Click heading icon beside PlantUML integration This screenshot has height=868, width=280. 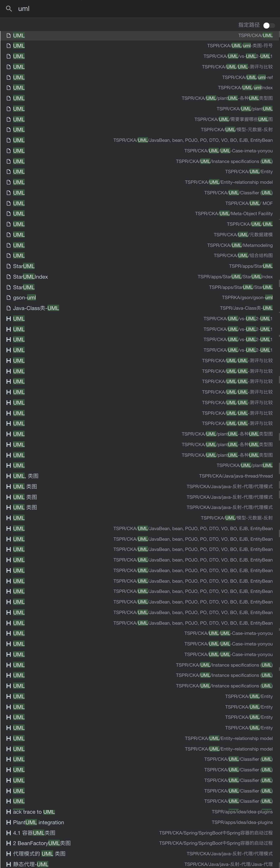pos(9,822)
